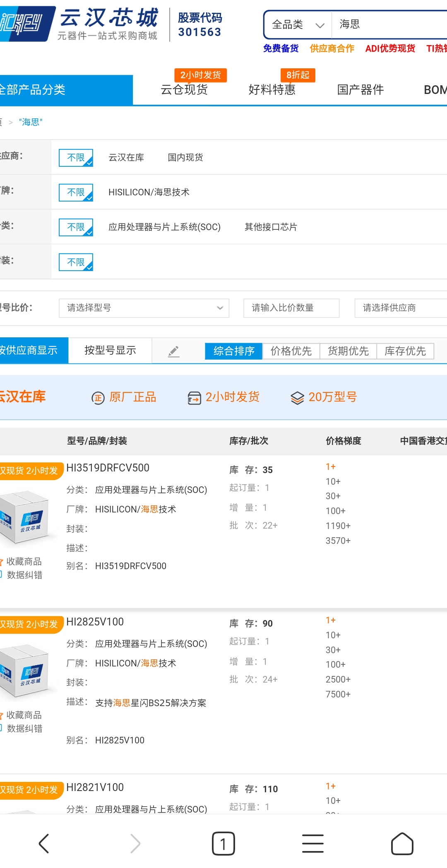Viewport: 447px width, 868px height.
Task: Filter suppliers by 国内现货
Action: (x=185, y=158)
